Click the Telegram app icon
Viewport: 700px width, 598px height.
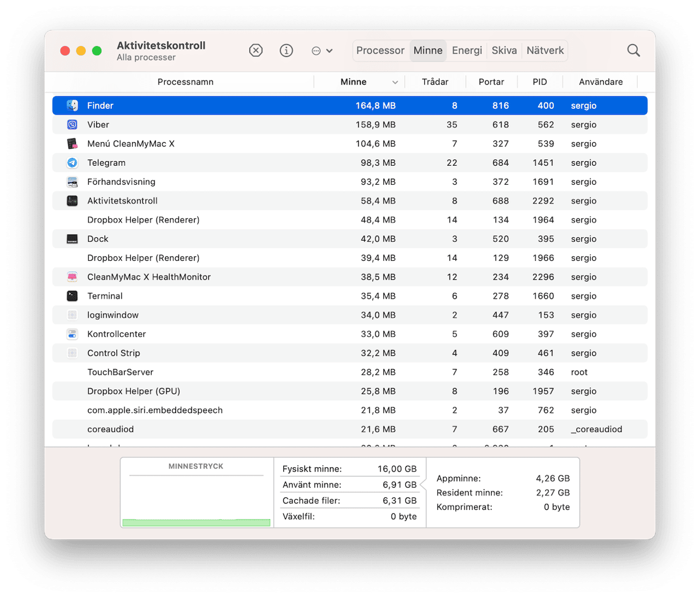coord(72,162)
